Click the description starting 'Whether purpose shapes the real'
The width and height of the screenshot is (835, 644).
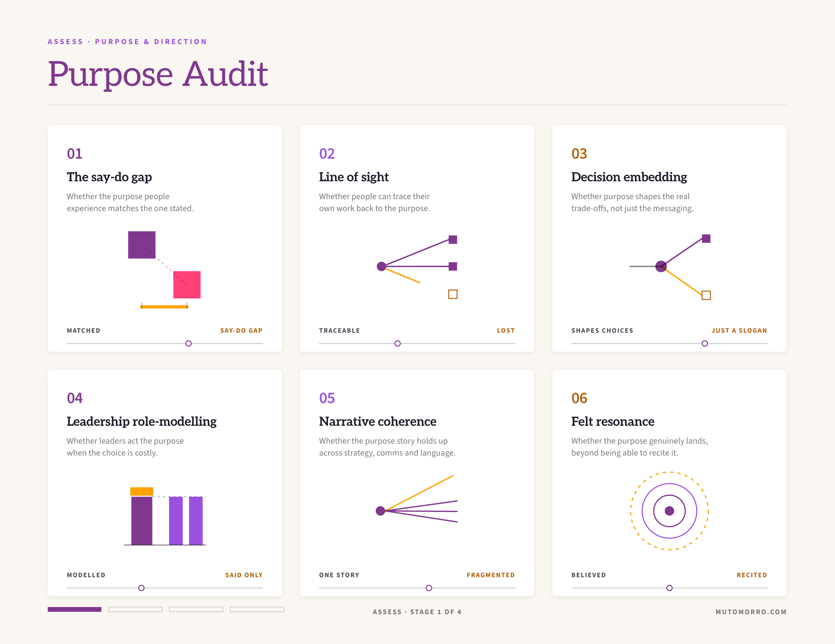pos(633,202)
